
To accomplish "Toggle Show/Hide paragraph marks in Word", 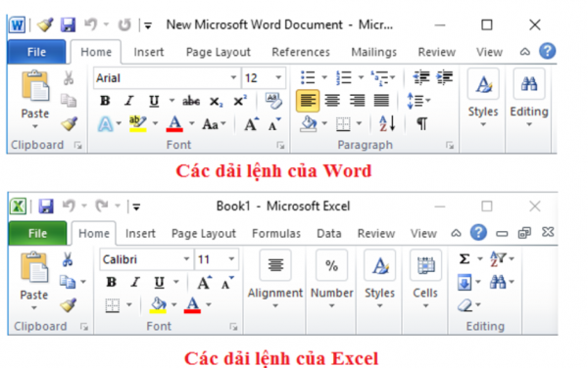I will point(422,123).
